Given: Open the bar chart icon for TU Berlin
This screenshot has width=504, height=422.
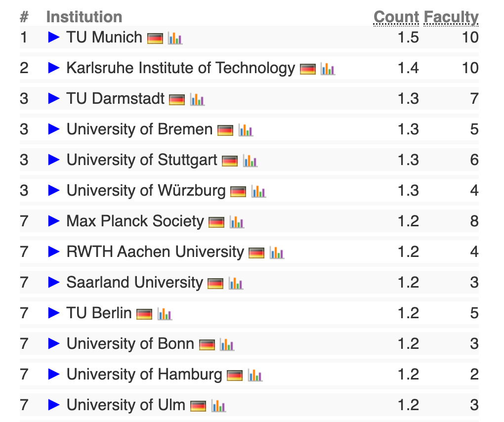Looking at the screenshot, I should tap(166, 313).
